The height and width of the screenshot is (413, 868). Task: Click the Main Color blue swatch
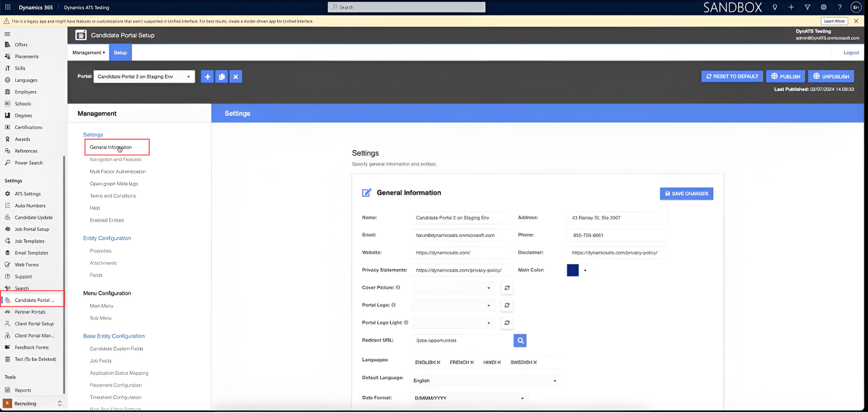pos(573,271)
